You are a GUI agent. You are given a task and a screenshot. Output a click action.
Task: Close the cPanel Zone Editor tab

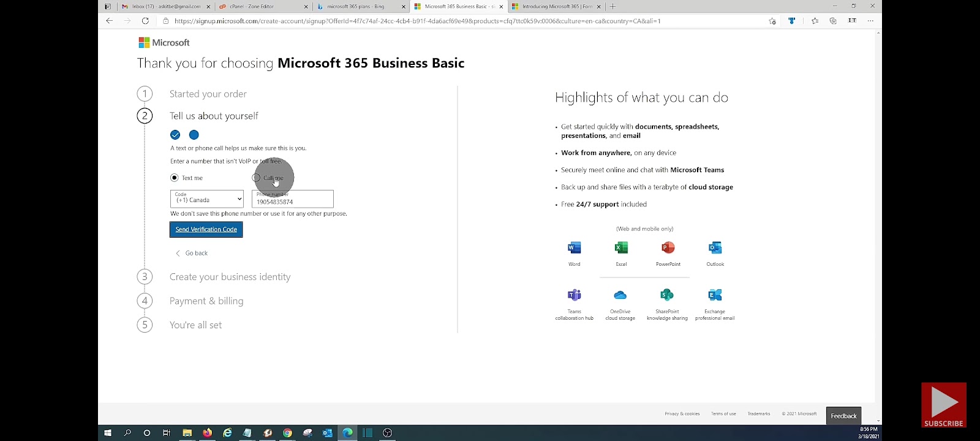point(306,7)
